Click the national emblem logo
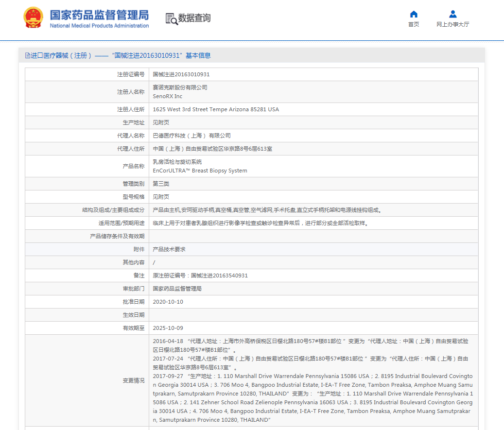Screen dimensions: 504x430 [x=33, y=18]
